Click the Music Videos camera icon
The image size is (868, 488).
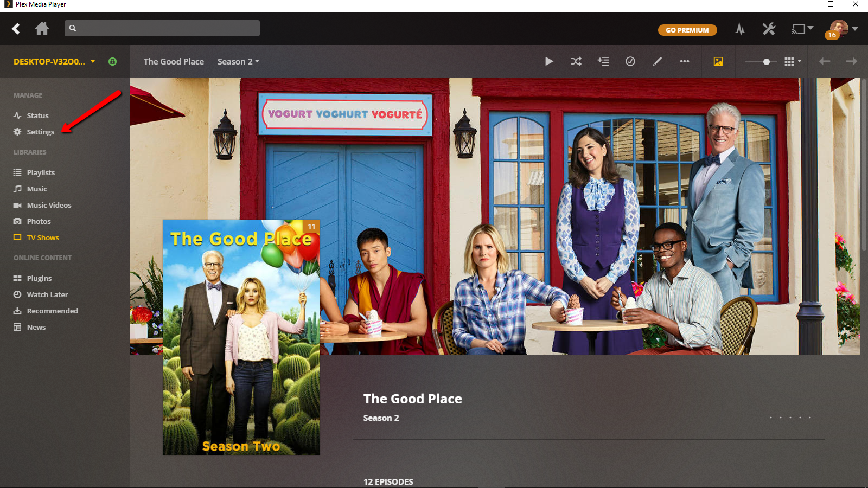click(x=17, y=205)
